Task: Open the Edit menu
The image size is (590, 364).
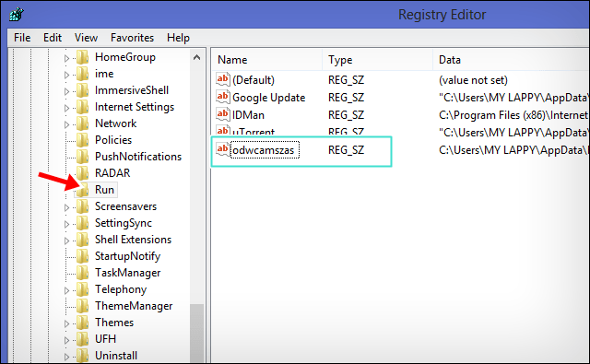Action: 53,38
